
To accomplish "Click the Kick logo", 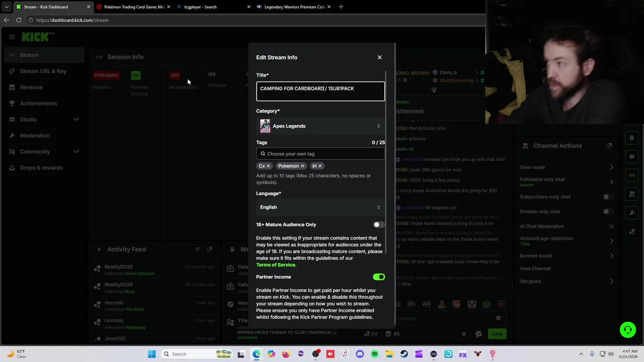I will coord(36,37).
